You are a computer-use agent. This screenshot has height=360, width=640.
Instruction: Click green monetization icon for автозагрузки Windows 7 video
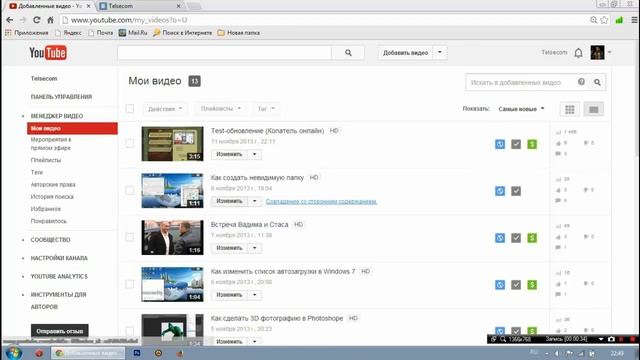click(532, 285)
